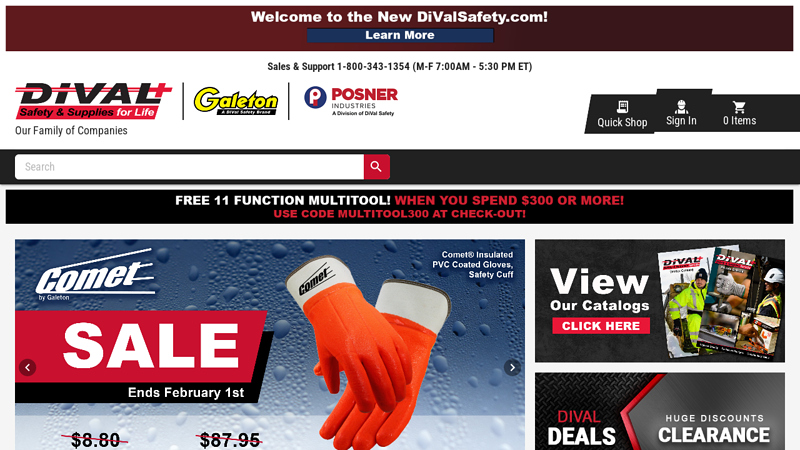Open the shopping cart with 0 Items
800x450 pixels.
pyautogui.click(x=739, y=113)
